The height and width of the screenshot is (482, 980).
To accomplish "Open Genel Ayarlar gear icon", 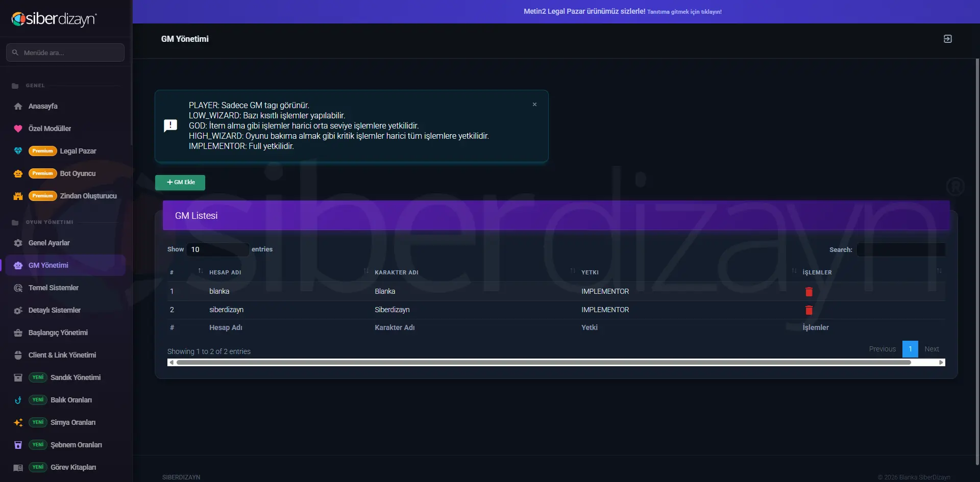I will point(18,243).
